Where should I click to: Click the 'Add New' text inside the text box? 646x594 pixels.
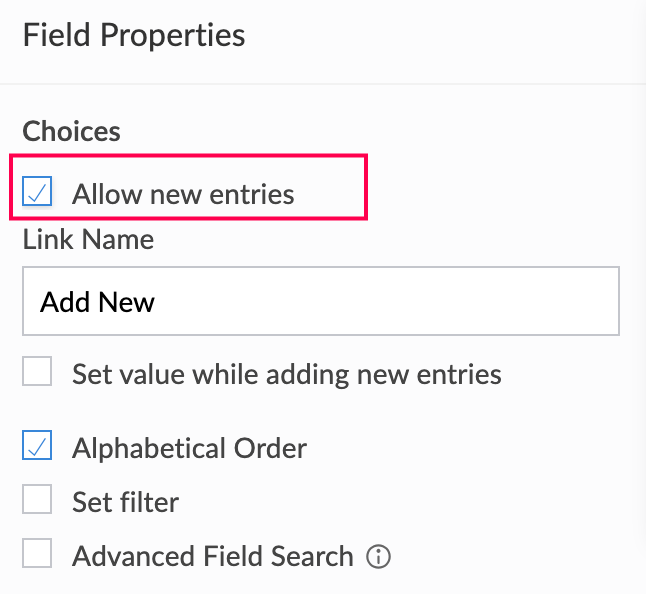[x=97, y=301]
